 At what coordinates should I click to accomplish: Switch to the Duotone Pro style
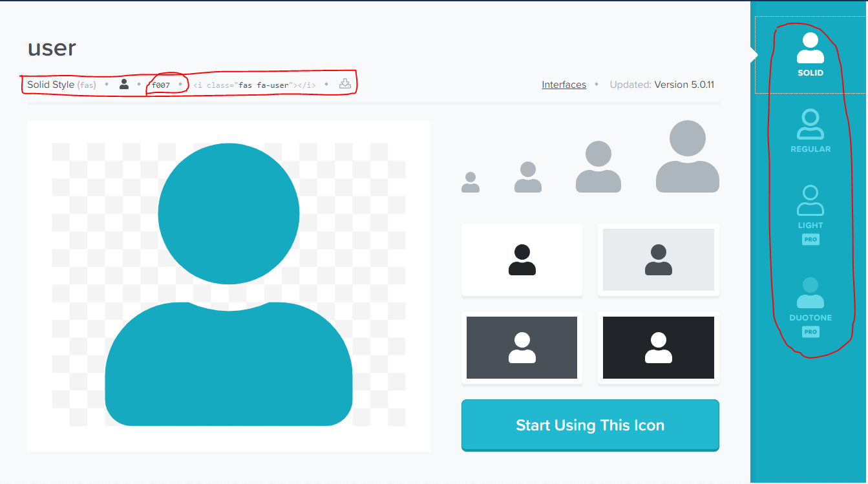point(810,308)
